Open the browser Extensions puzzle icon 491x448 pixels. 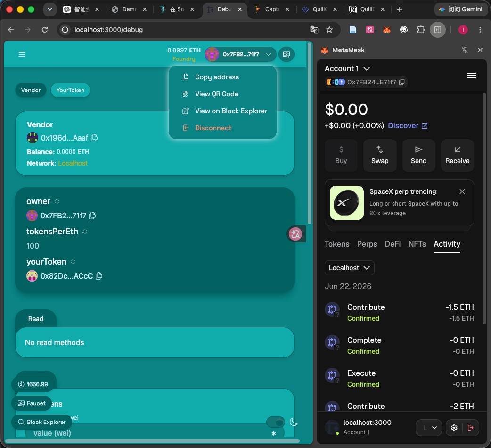click(x=421, y=30)
